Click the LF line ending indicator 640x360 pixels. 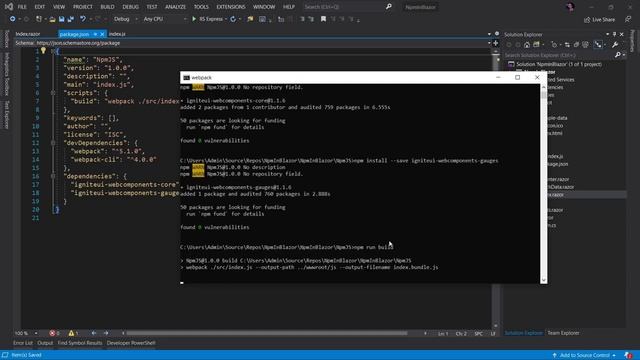pyautogui.click(x=493, y=334)
